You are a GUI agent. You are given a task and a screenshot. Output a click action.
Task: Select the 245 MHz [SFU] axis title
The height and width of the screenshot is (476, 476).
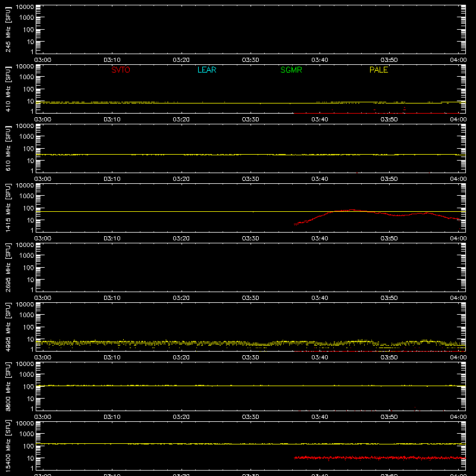(8, 29)
